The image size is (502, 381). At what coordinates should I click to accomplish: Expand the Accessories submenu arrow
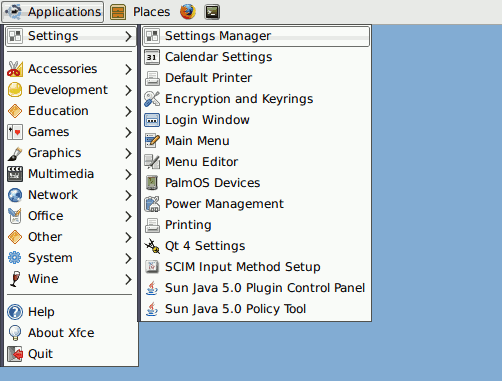pos(128,69)
